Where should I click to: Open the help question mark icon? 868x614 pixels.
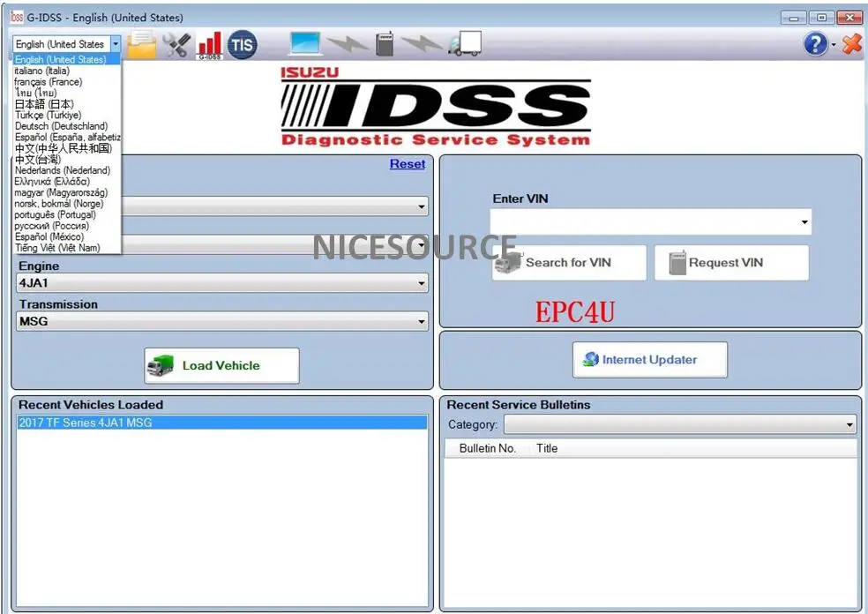pyautogui.click(x=813, y=44)
